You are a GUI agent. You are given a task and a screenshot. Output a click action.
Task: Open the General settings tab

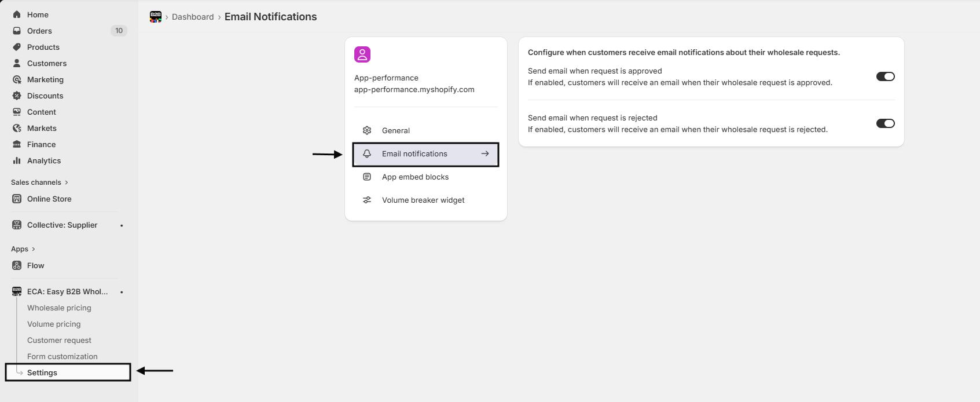click(396, 131)
